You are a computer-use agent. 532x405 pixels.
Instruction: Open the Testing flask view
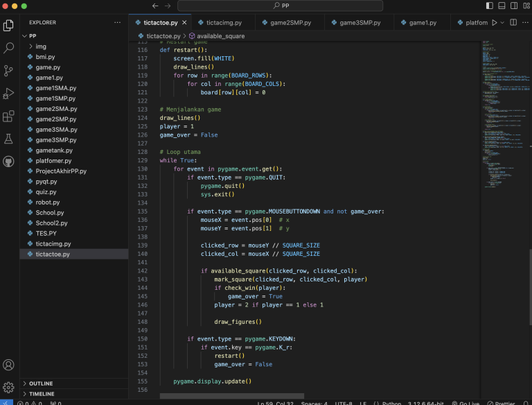(8, 139)
